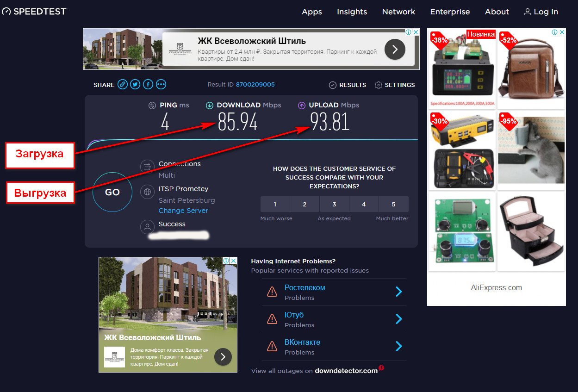Rate customer service 2
Image resolution: width=578 pixels, height=392 pixels.
point(305,204)
